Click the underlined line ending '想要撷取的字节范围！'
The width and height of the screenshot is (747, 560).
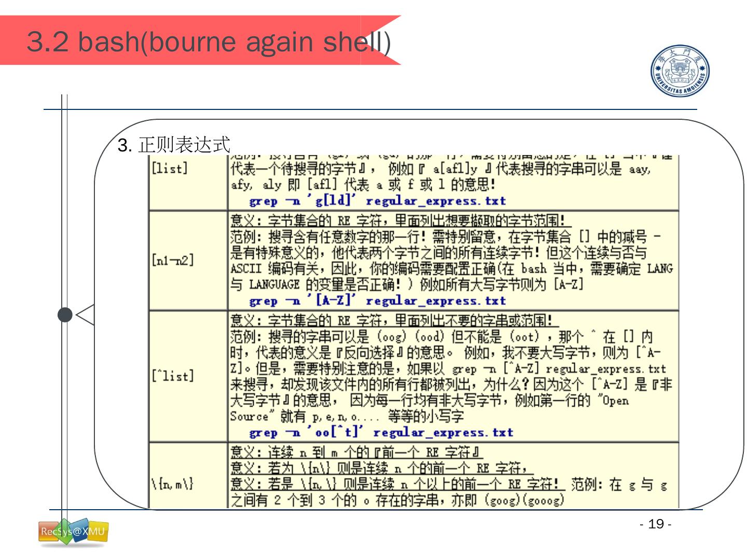[400, 221]
